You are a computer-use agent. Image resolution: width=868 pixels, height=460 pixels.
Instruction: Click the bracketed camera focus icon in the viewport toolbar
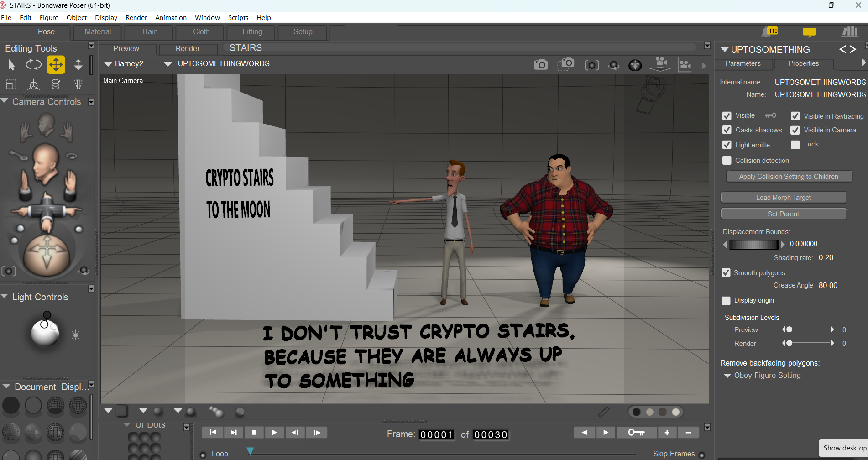point(592,65)
